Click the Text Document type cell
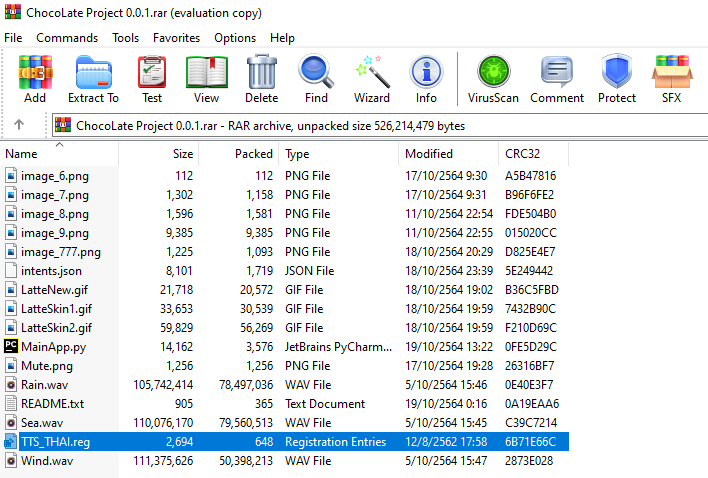The height and width of the screenshot is (478, 708). pos(325,404)
